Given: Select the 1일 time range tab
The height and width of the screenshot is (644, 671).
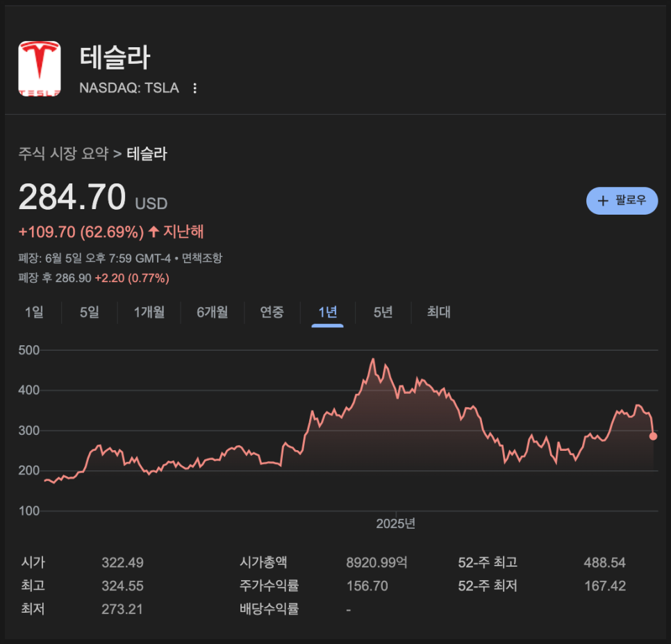Looking at the screenshot, I should 34,312.
